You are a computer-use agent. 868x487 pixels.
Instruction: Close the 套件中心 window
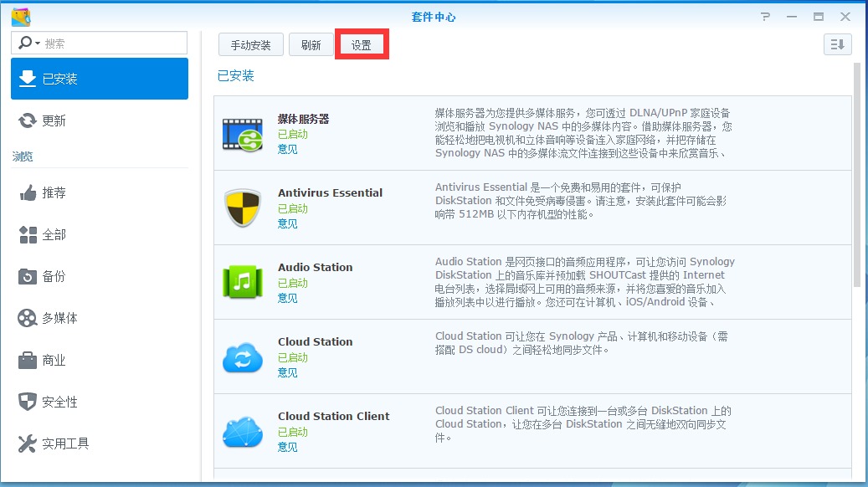(x=845, y=17)
